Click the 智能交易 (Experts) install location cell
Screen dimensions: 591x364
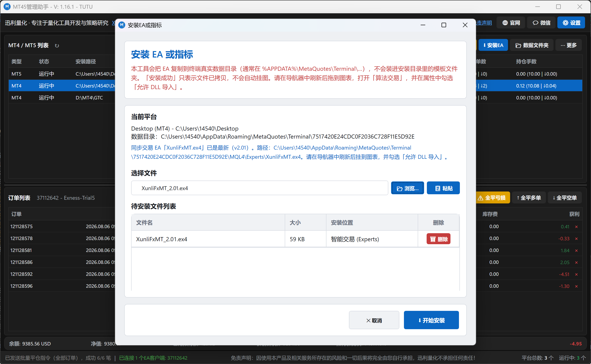click(x=372, y=239)
